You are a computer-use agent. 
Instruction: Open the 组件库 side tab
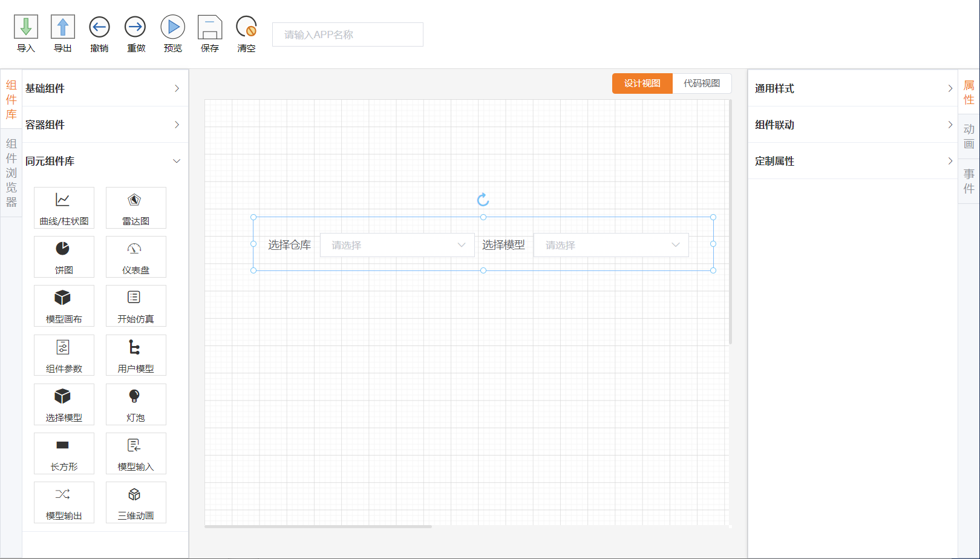(x=11, y=100)
